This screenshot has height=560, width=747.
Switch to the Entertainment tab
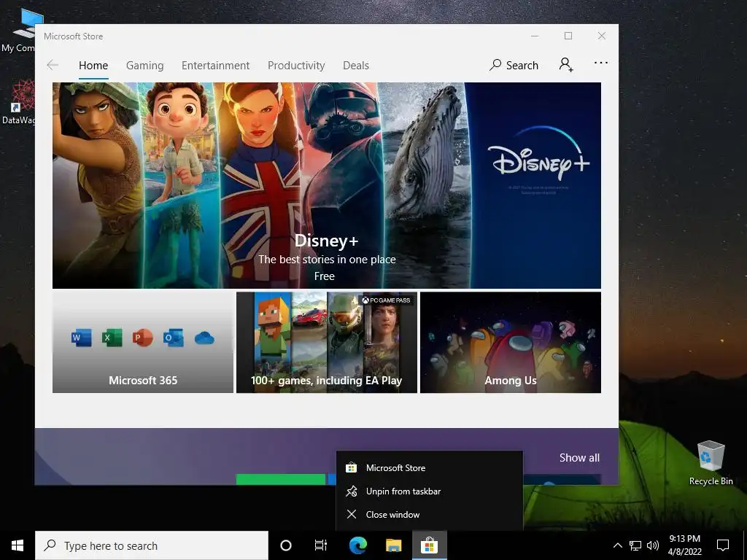click(215, 65)
